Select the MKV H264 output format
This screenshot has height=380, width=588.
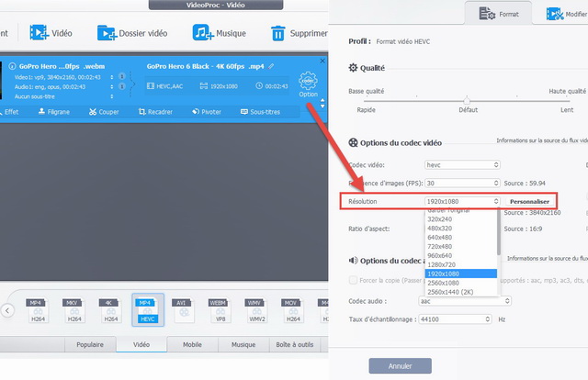pos(74,310)
